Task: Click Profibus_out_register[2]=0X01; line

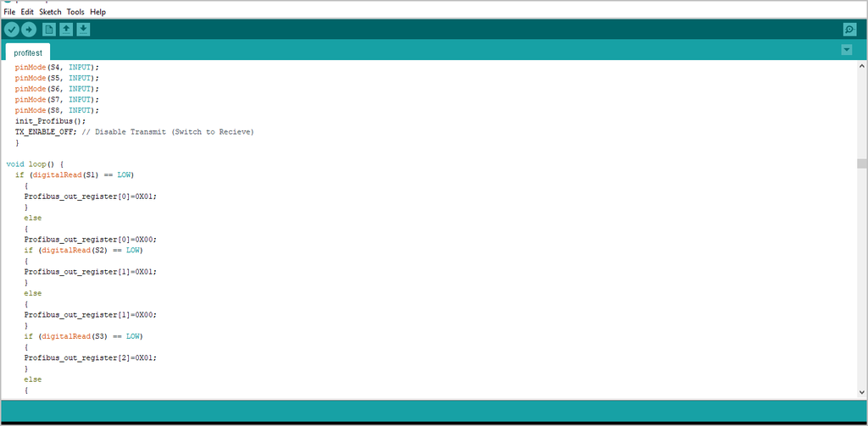Action: pyautogui.click(x=90, y=358)
